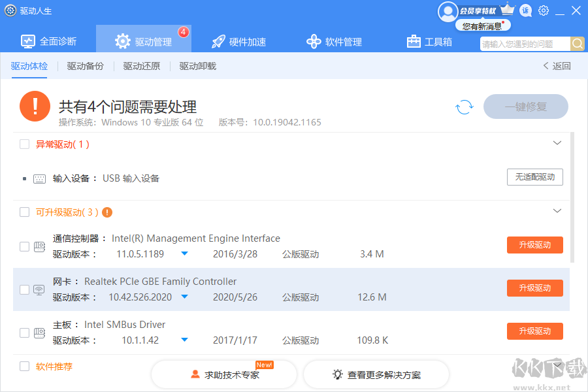Open version dropdown for 10.1.1.42
Image resolution: width=588 pixels, height=392 pixels.
184,340
